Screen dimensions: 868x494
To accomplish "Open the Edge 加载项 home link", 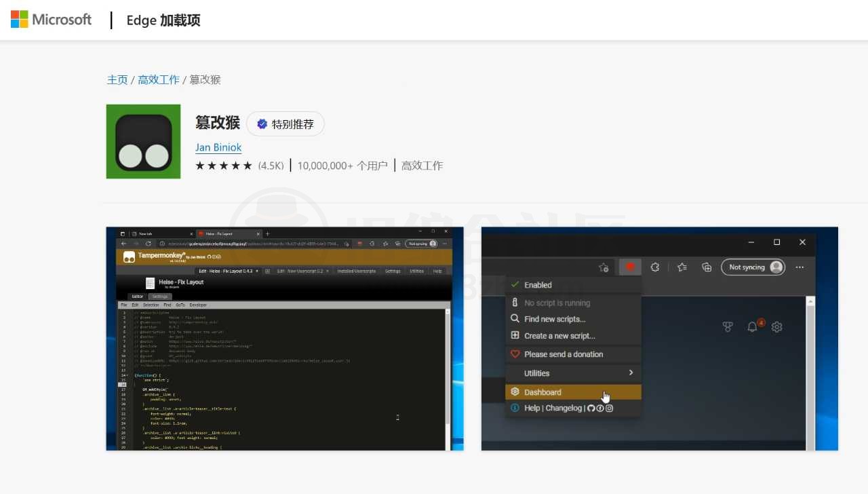I will pos(163,20).
